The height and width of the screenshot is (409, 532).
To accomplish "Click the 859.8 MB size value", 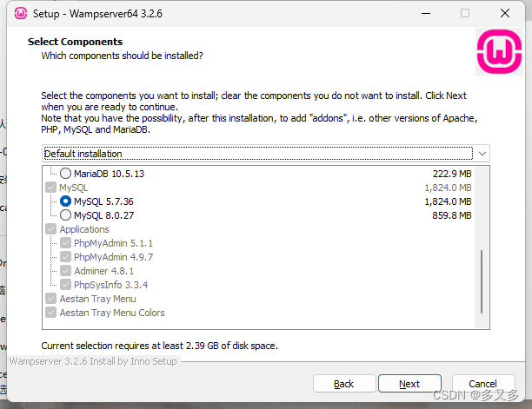I will pyautogui.click(x=452, y=215).
